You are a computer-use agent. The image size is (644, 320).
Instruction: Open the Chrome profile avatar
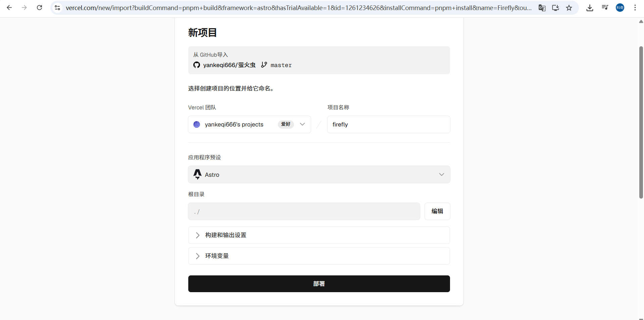(620, 8)
